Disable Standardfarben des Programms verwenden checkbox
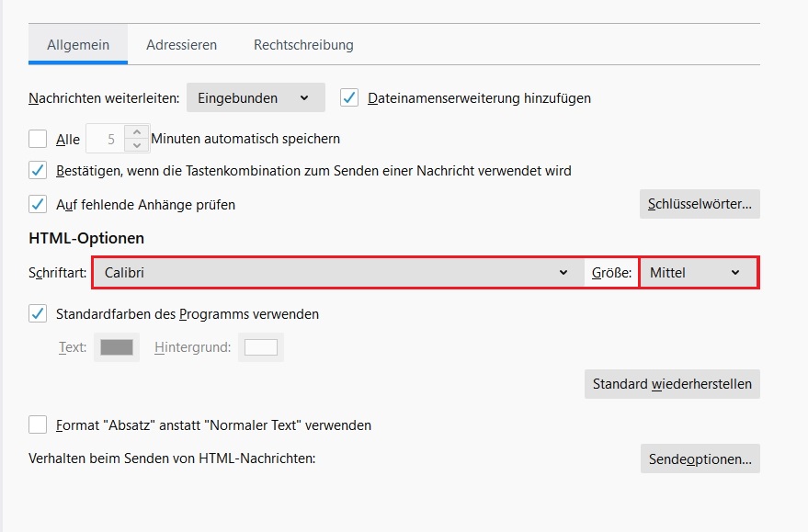This screenshot has height=532, width=808. pos(38,313)
